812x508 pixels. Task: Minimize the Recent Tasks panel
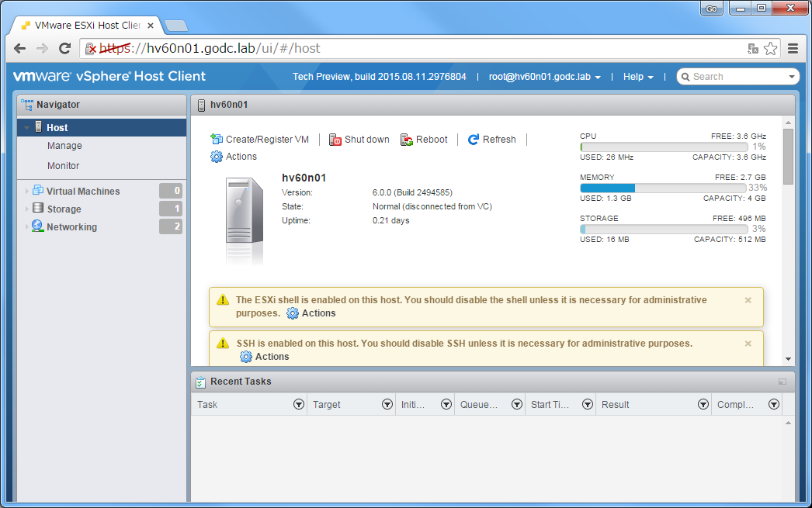pos(783,382)
